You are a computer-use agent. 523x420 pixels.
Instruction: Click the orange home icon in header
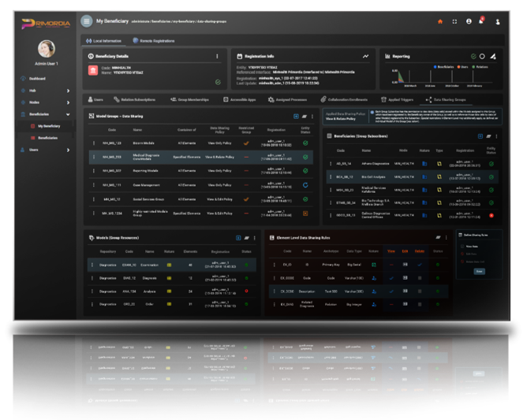[439, 21]
